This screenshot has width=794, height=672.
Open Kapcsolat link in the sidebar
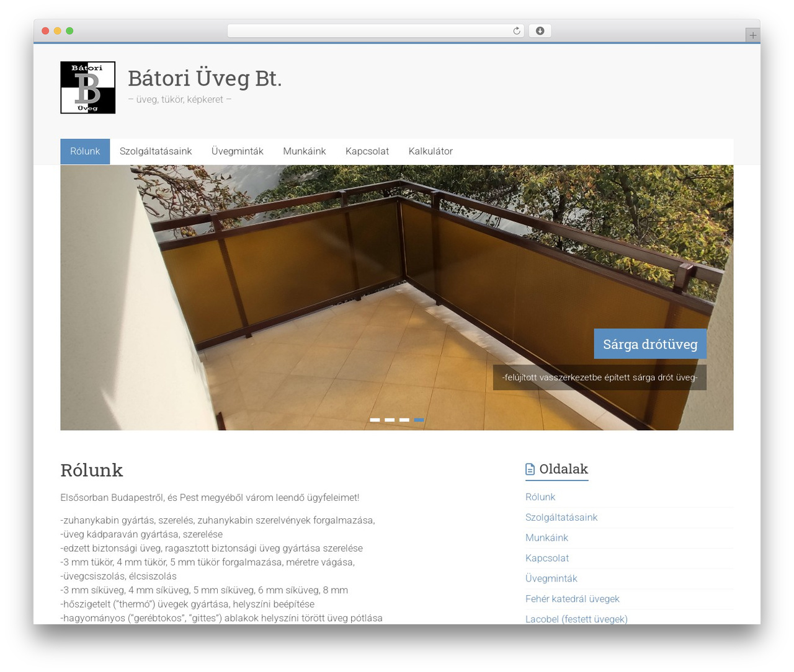tap(547, 559)
